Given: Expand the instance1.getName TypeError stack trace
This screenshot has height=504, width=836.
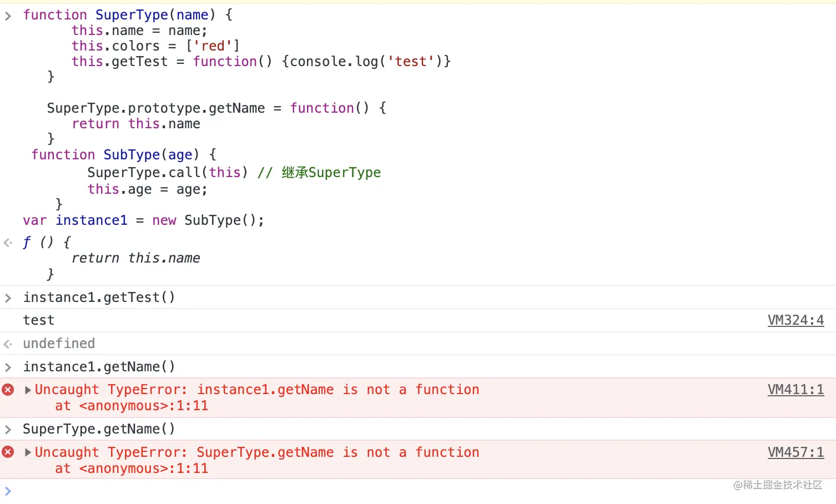Looking at the screenshot, I should point(28,390).
